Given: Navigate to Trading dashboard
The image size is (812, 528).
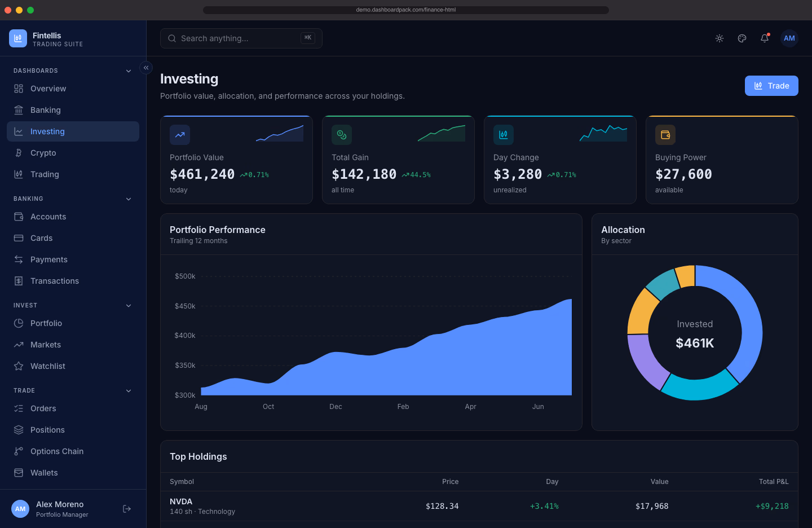Looking at the screenshot, I should 73,174.
